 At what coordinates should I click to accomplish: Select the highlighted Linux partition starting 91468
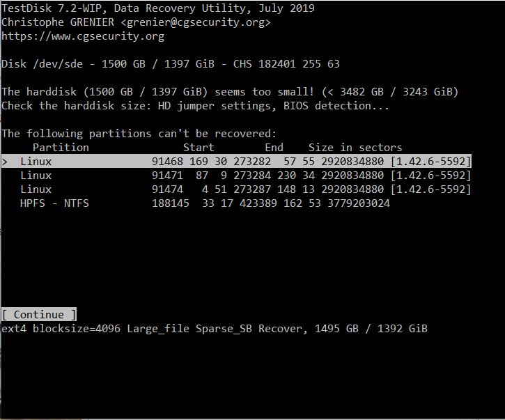(237, 162)
